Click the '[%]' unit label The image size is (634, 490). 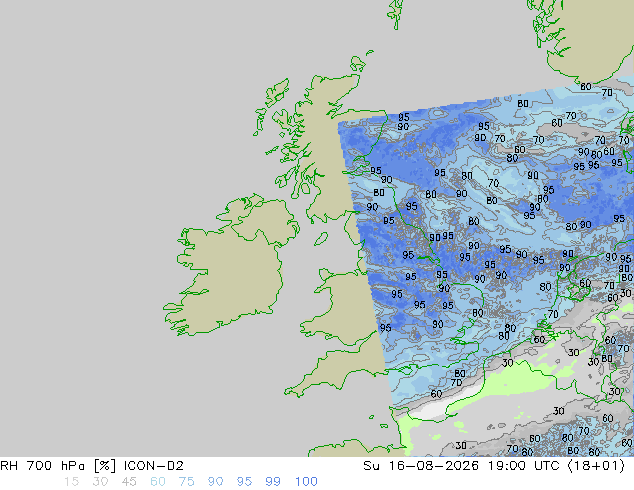click(105, 466)
